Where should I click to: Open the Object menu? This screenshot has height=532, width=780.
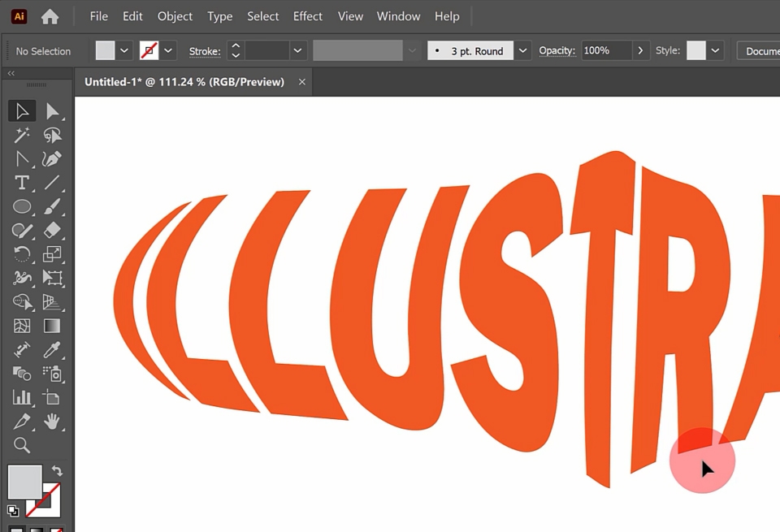[175, 16]
